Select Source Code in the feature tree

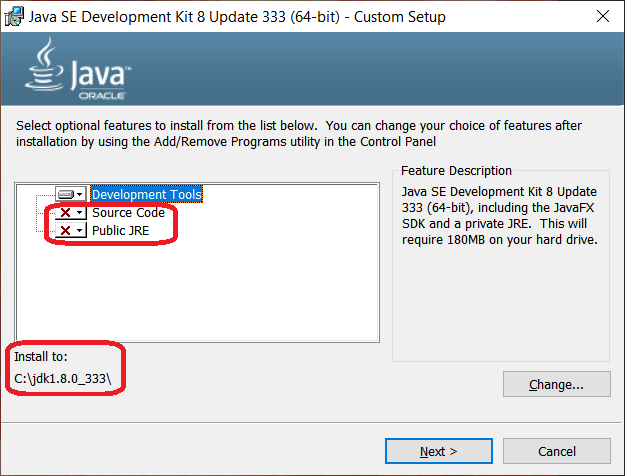[x=128, y=212]
